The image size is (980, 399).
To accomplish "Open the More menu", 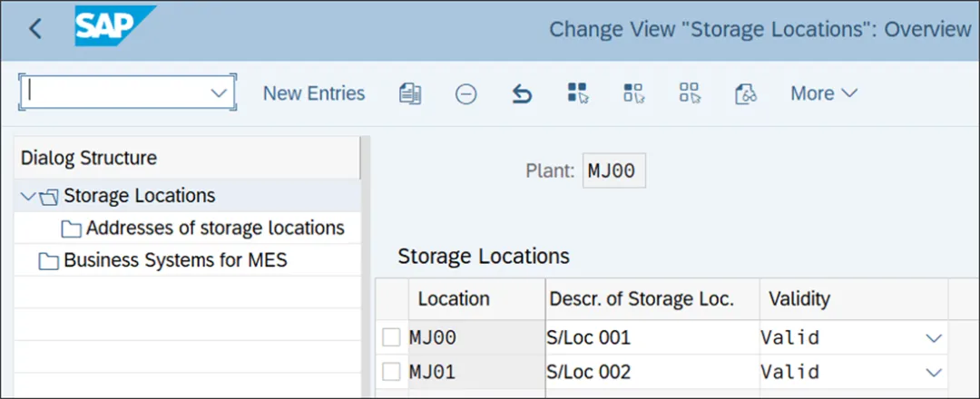I will (x=823, y=93).
